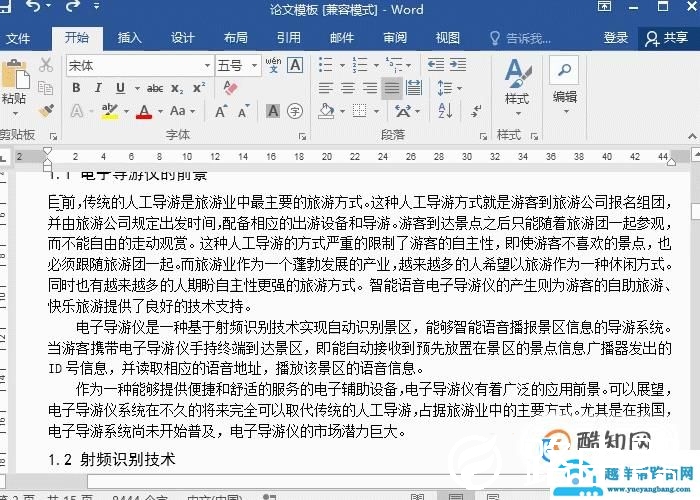
Task: Switch to the 布局 ribbon tab
Action: click(236, 38)
